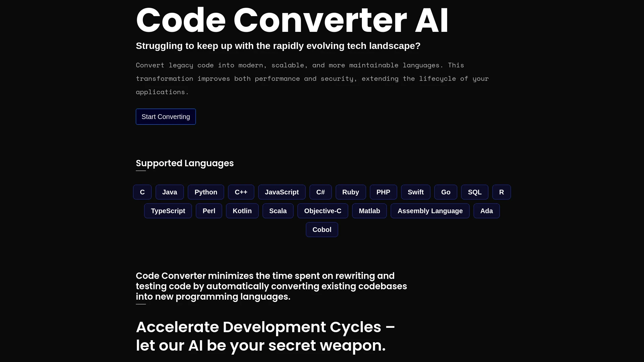Click the Python language tag

point(206,192)
